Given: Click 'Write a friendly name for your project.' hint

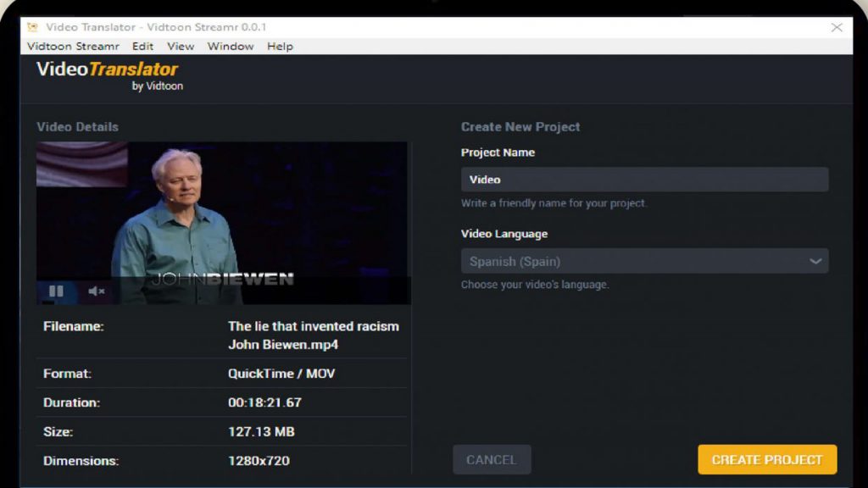Looking at the screenshot, I should [x=554, y=203].
